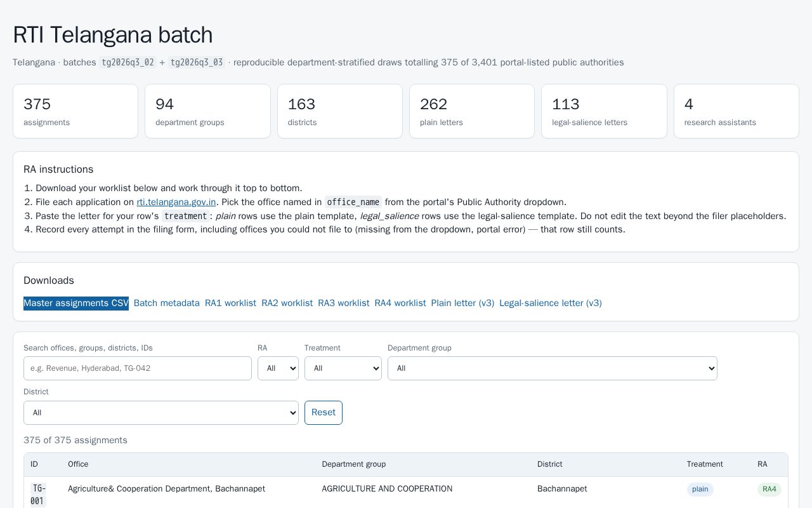Viewport: 812px width, 508px height.
Task: Download the RA4 worklist
Action: [400, 304]
